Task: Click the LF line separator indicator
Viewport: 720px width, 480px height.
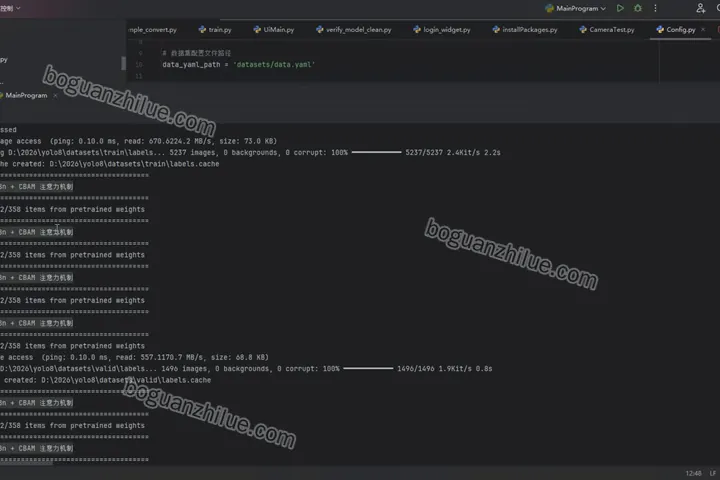Action: click(713, 473)
